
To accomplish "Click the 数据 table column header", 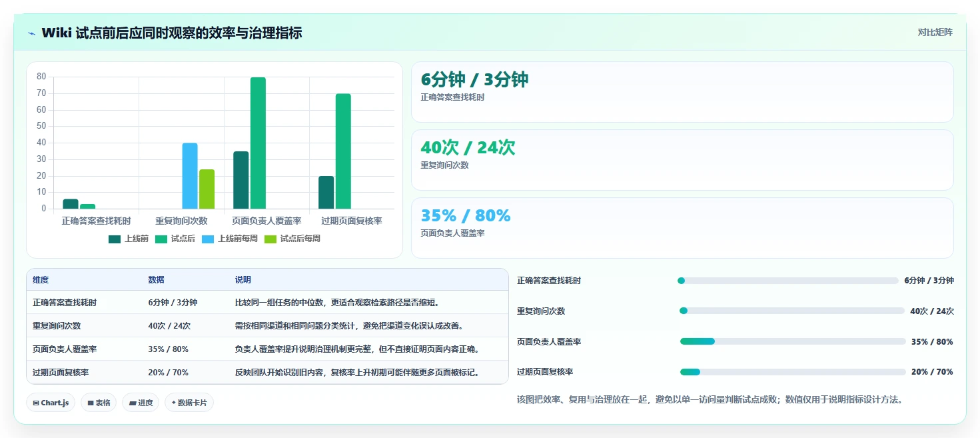I will [156, 280].
